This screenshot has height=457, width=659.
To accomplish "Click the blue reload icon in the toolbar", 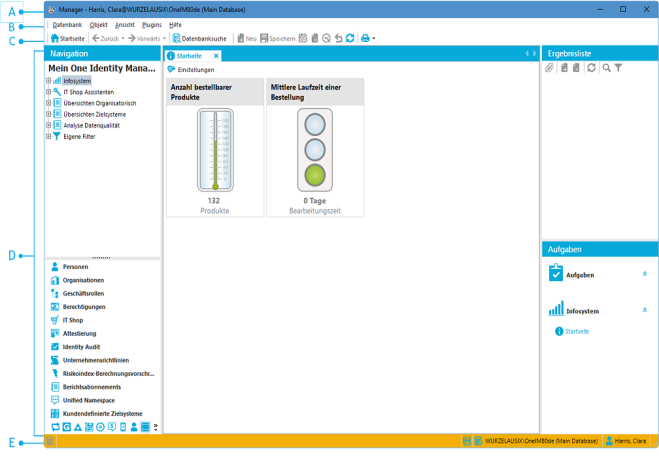I will (x=350, y=38).
